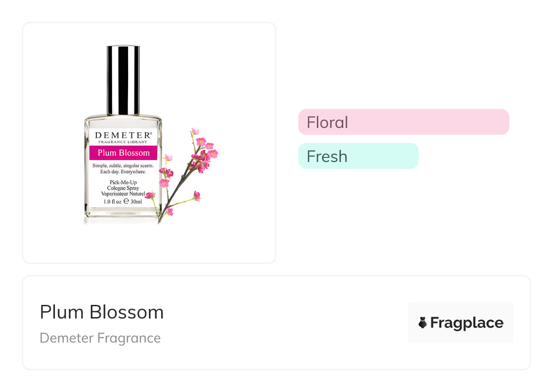553x392 pixels.
Task: Click the bottle's tagline 'Simple, subtle, singular scents'
Action: 123,166
